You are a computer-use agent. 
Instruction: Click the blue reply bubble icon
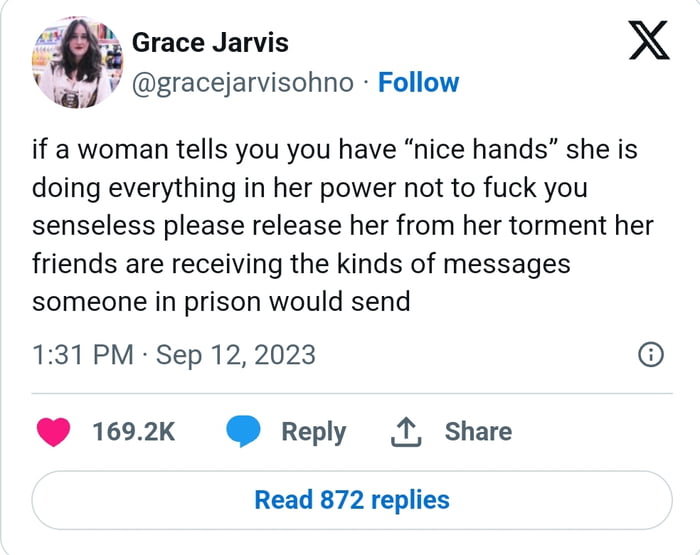pyautogui.click(x=243, y=432)
